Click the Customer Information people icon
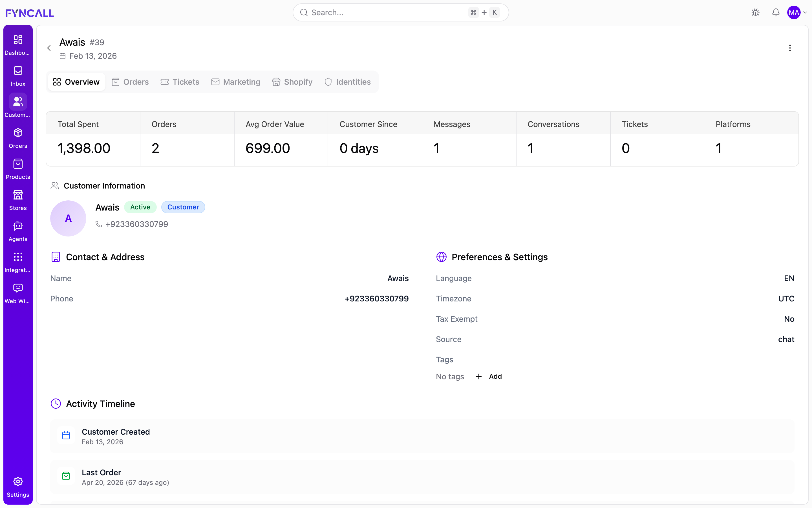 (55, 186)
